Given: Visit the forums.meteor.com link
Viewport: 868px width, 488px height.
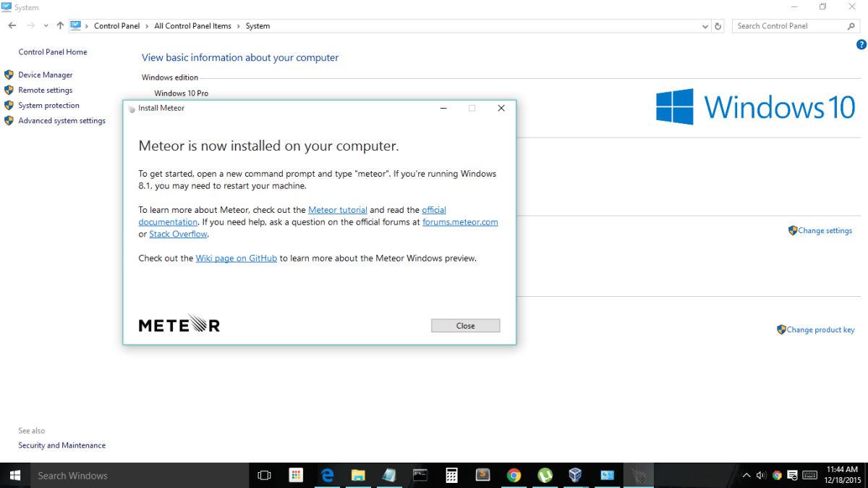Looking at the screenshot, I should (460, 222).
